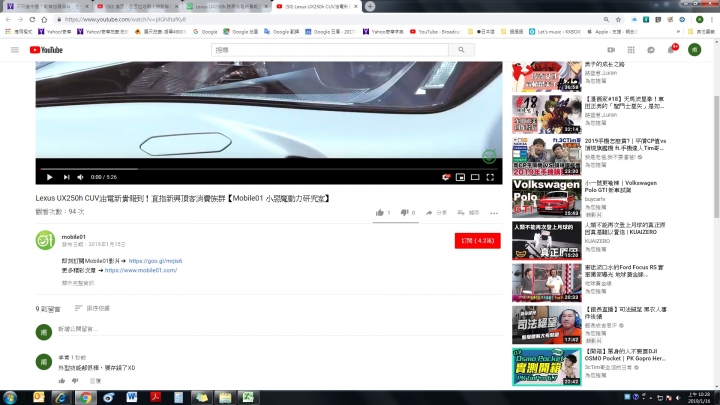Reply to the comment ending with XD
Image resolution: width=720 pixels, height=405 pixels.
click(x=95, y=381)
